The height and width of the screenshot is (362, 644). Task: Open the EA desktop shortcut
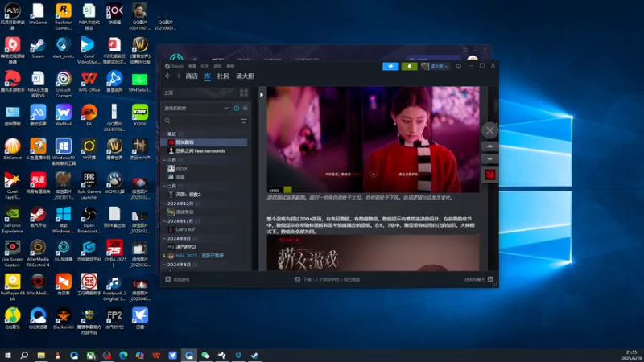[x=89, y=115]
